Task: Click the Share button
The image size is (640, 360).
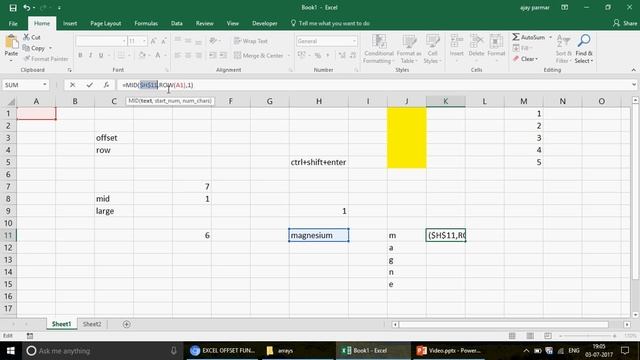Action: coord(625,23)
